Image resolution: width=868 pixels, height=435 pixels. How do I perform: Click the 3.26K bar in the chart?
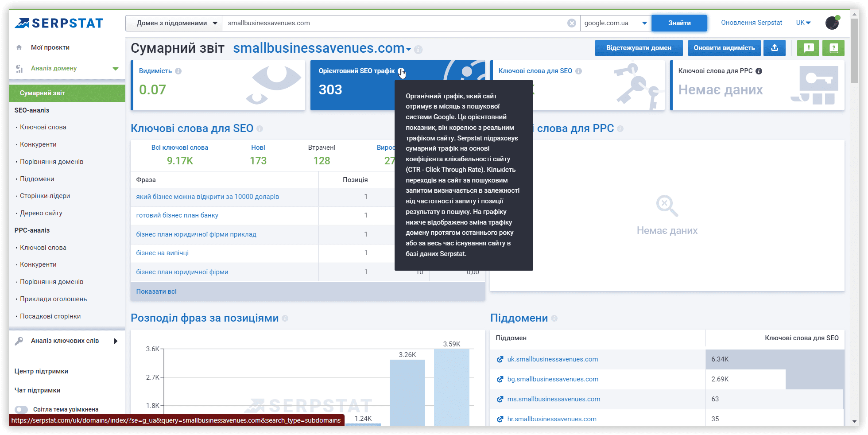click(407, 393)
